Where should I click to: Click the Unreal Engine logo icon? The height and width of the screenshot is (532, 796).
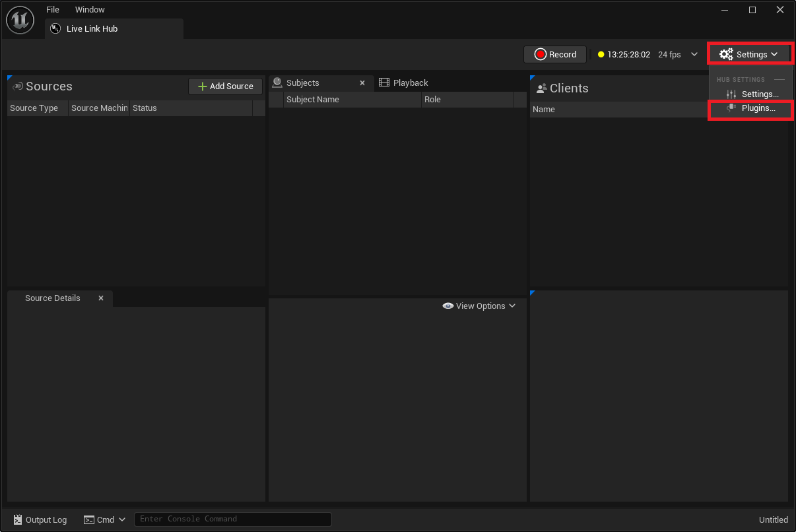(20, 20)
